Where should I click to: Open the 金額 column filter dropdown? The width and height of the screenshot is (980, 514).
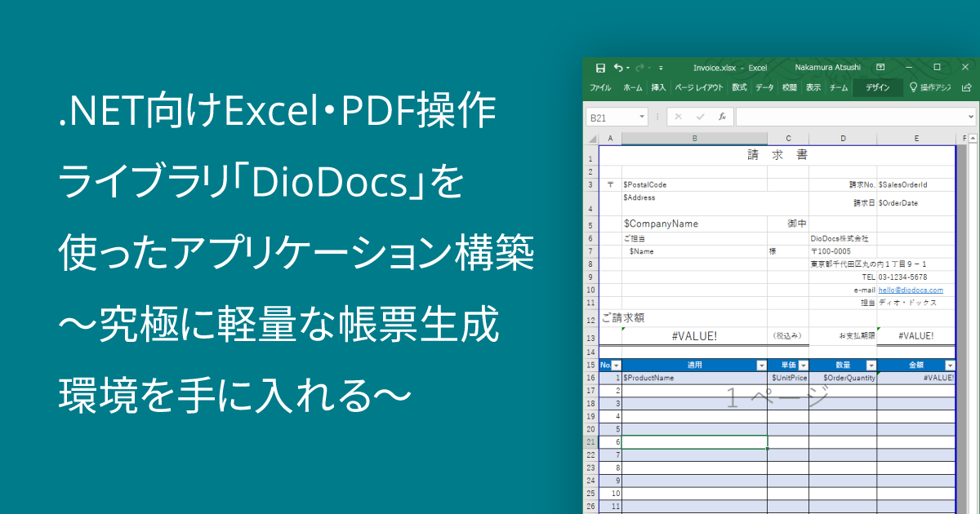(950, 366)
